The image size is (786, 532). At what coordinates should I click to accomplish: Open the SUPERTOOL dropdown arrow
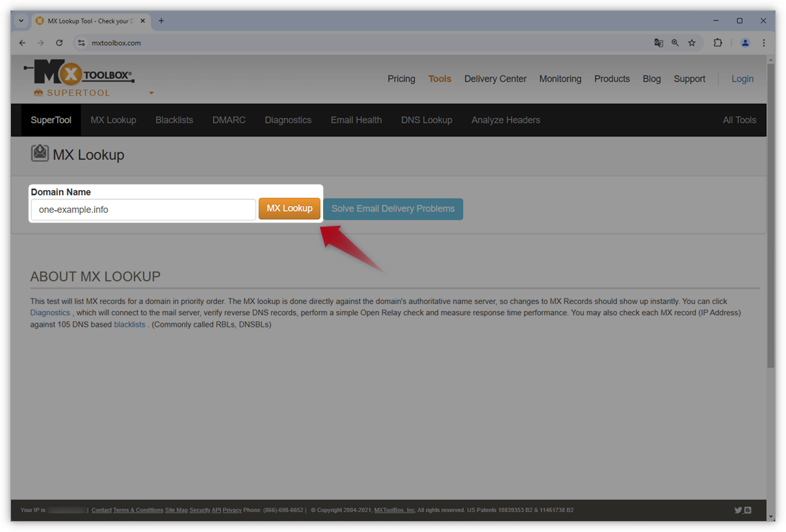[151, 93]
